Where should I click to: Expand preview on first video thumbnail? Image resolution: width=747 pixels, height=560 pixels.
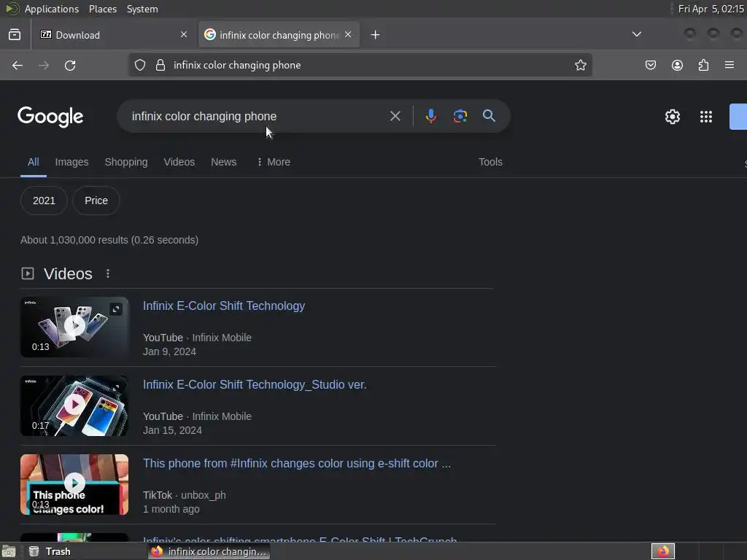click(116, 309)
